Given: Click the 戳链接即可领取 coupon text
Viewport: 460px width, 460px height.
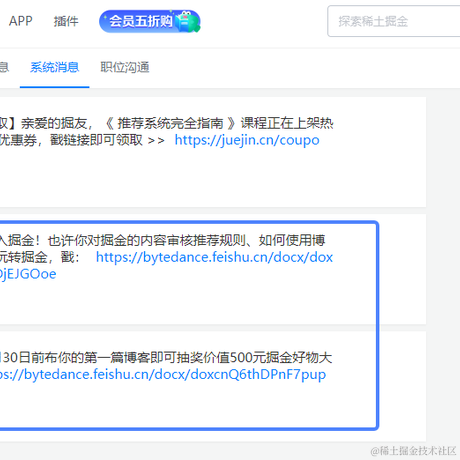Looking at the screenshot, I should point(96,140).
